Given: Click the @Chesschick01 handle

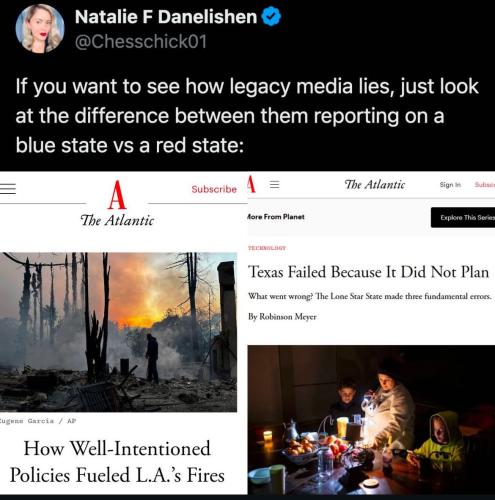Looking at the screenshot, I should [x=141, y=41].
